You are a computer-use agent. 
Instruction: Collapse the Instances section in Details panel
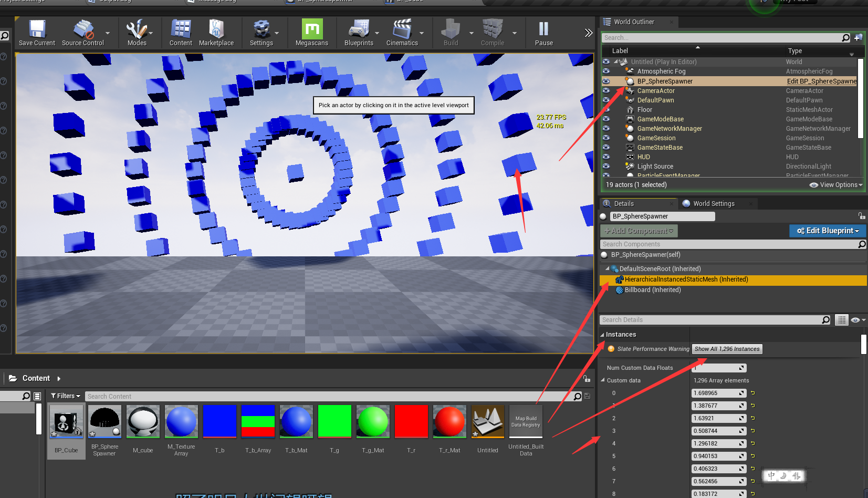[x=603, y=334]
